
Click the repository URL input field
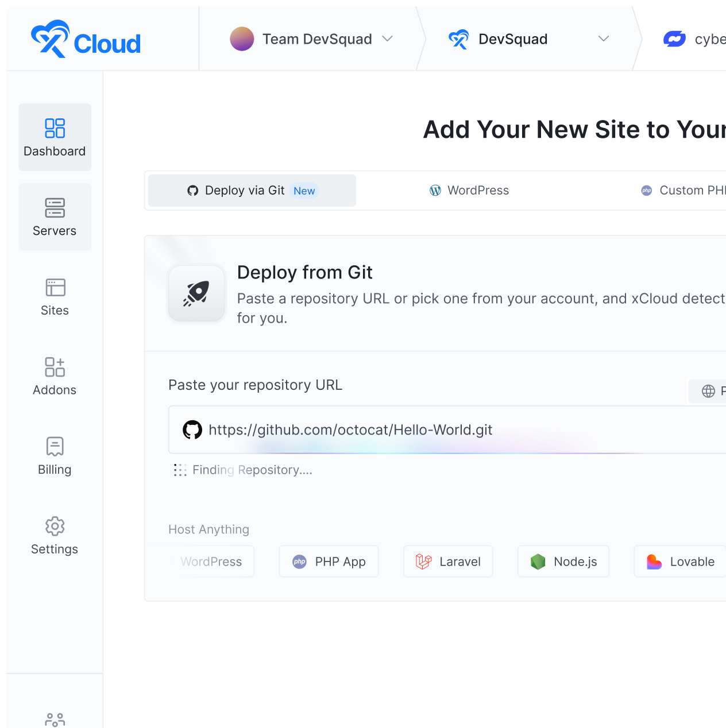[447, 430]
